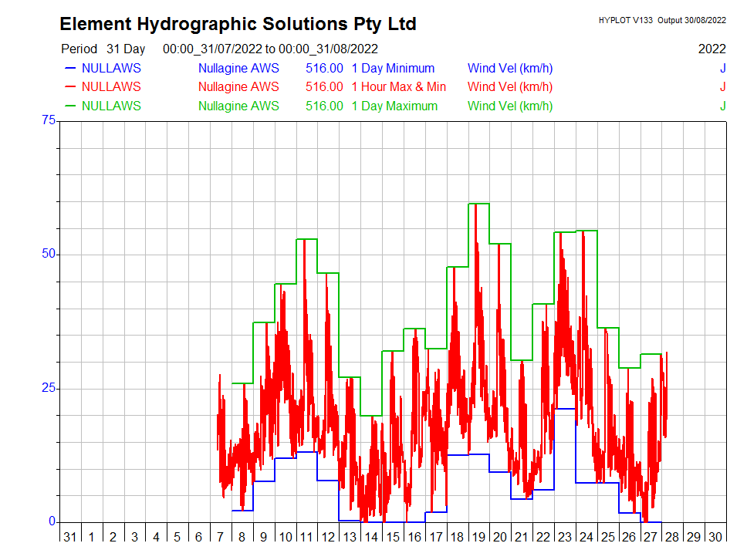Image resolution: width=747 pixels, height=560 pixels.
Task: Click the green 'Nullagine AWS' station name
Action: click(x=238, y=106)
